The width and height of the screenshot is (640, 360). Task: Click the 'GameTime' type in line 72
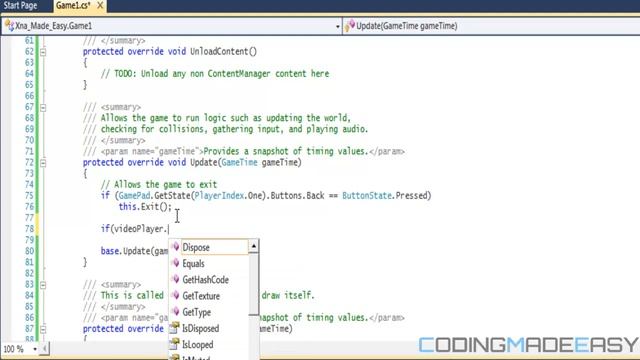click(240, 162)
